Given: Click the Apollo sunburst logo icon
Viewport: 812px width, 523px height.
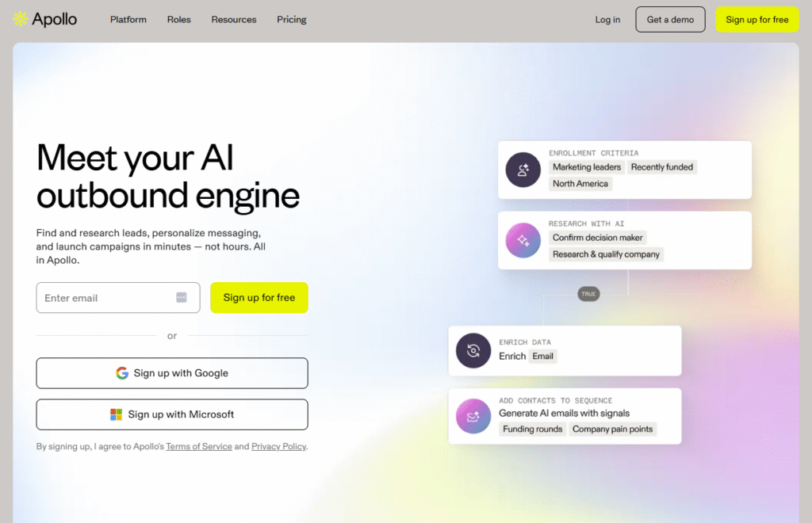Looking at the screenshot, I should (x=20, y=19).
